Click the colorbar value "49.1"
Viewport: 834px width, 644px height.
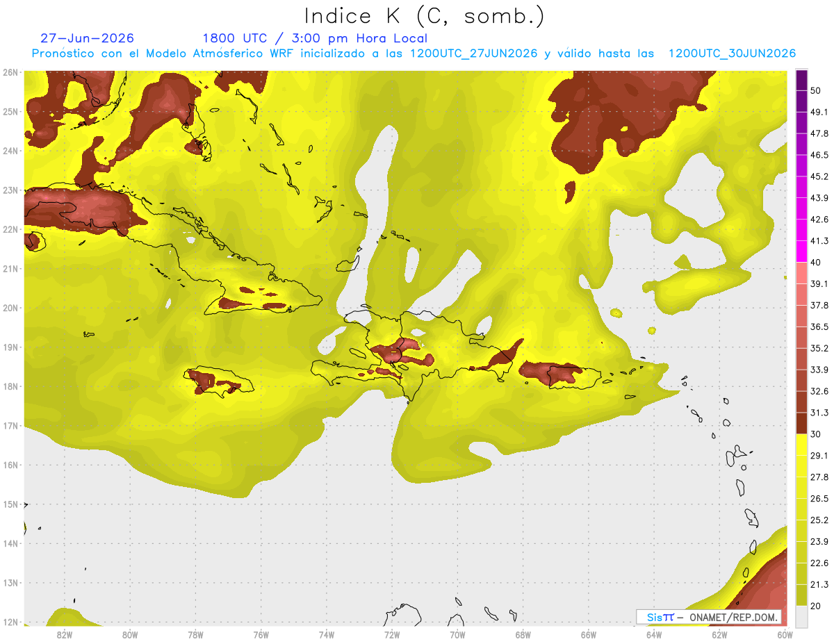click(x=819, y=113)
